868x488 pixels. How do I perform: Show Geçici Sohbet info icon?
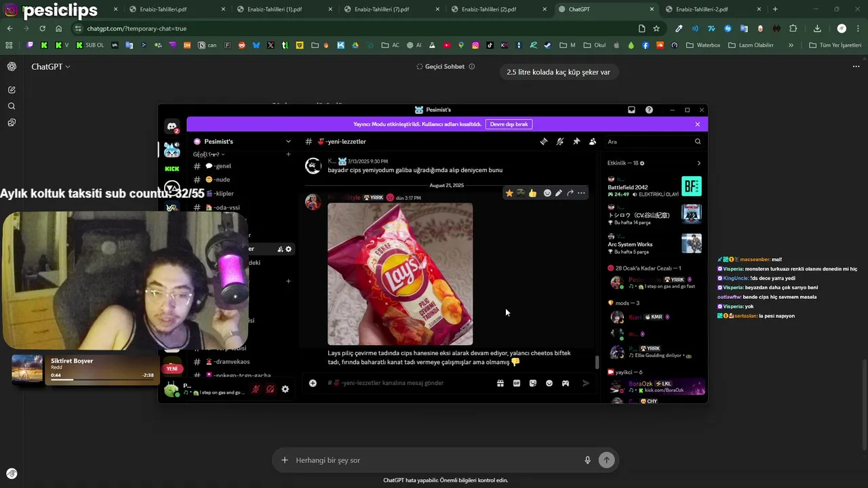[x=472, y=66]
